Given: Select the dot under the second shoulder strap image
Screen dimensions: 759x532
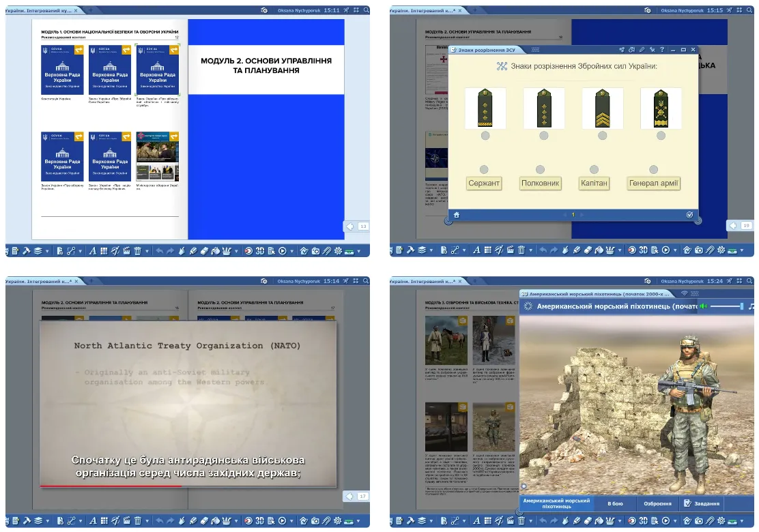Looking at the screenshot, I should (x=544, y=136).
